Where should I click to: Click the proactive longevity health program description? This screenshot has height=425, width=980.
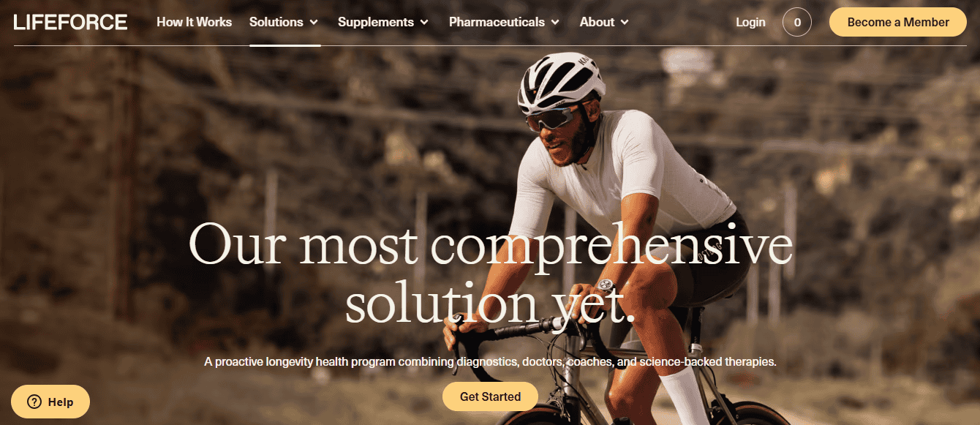(x=490, y=361)
